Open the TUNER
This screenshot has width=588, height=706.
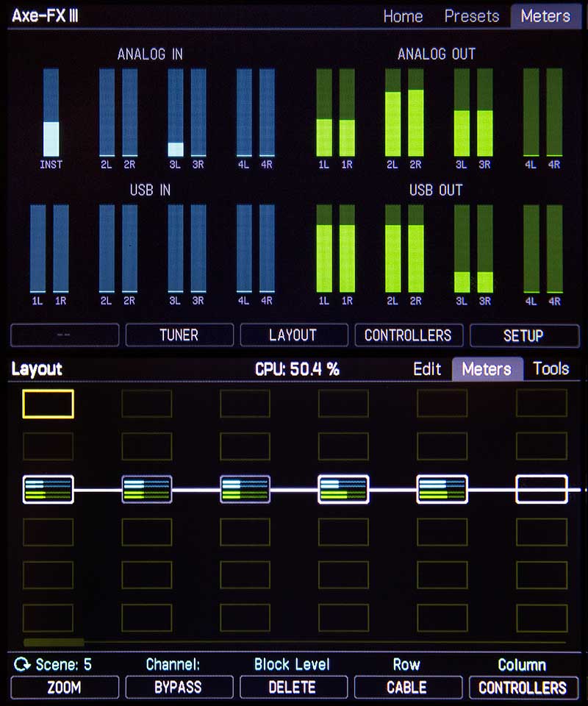point(179,335)
